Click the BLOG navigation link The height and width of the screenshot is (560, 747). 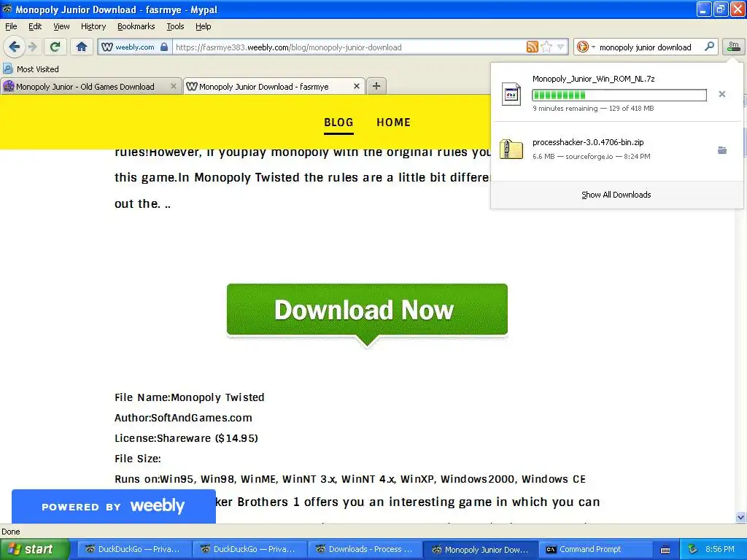(338, 122)
